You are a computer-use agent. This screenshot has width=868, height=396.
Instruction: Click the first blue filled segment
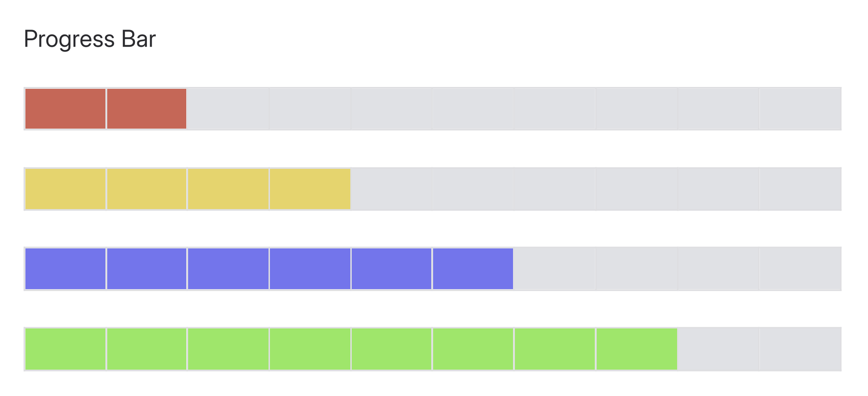[66, 268]
